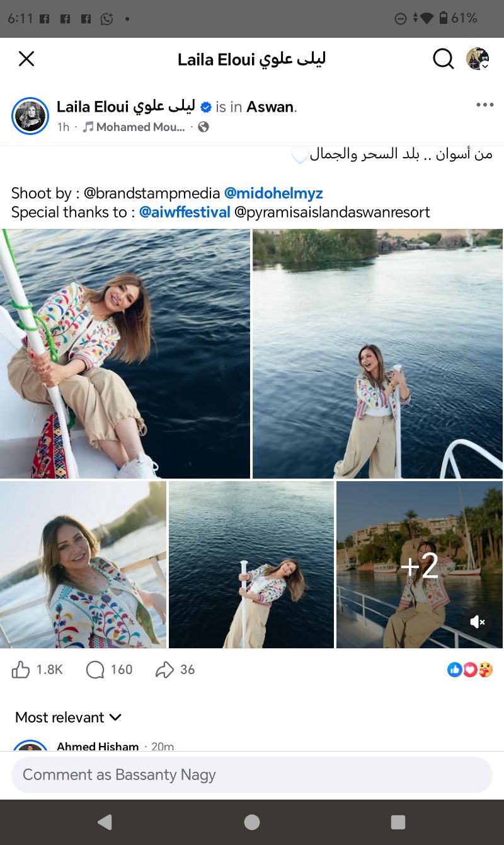This screenshot has height=845, width=504.
Task: Open comments via the speech bubble icon
Action: coord(95,670)
